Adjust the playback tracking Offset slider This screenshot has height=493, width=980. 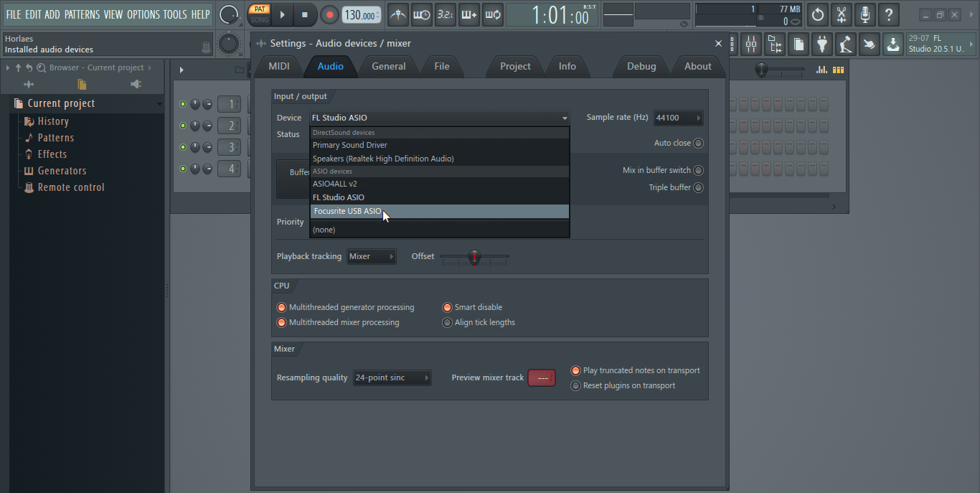pos(474,256)
